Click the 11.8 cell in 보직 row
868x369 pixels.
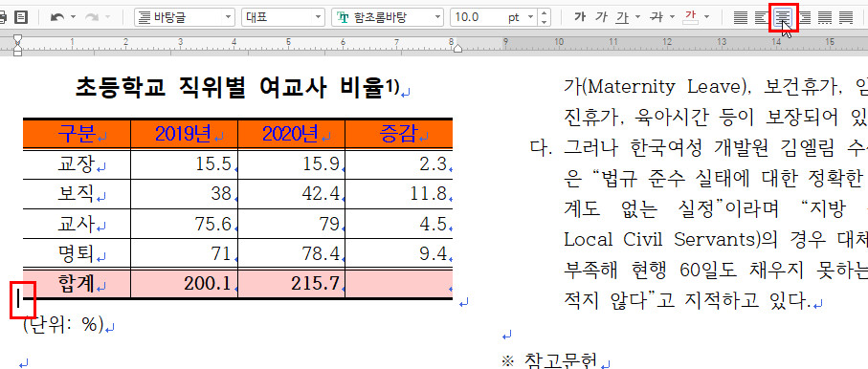pos(399,194)
